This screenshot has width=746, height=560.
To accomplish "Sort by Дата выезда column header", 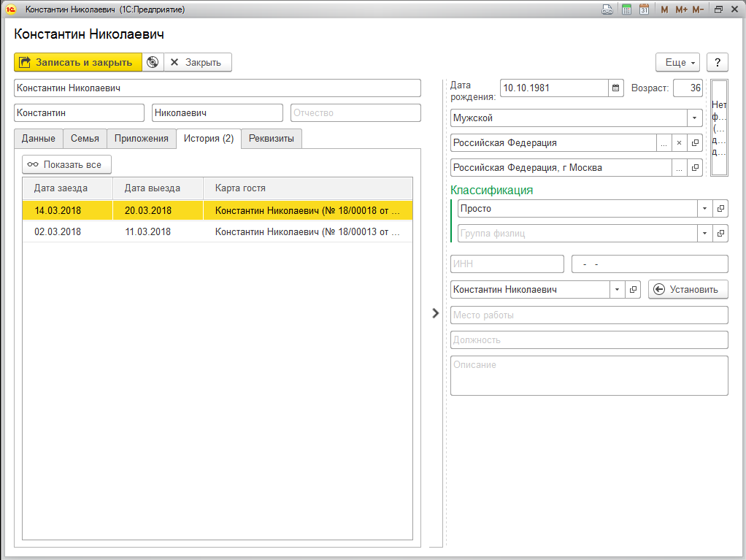I will [158, 188].
